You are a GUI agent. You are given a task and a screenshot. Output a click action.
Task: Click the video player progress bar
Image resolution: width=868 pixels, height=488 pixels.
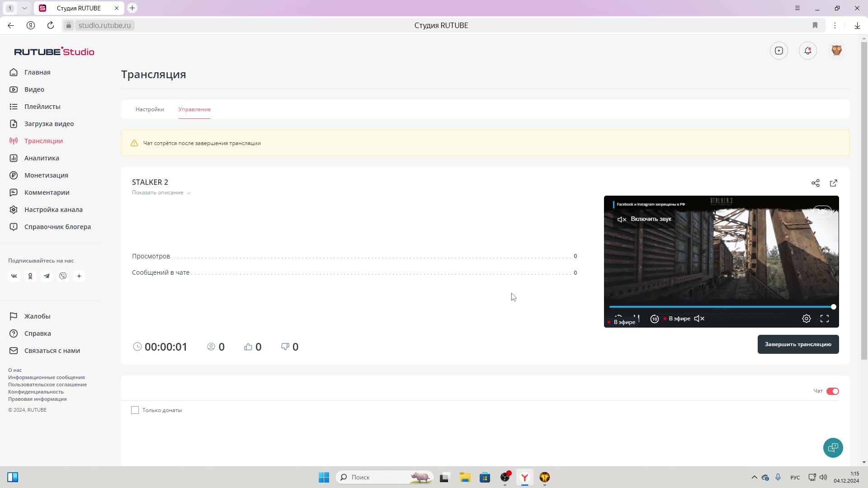tap(721, 307)
